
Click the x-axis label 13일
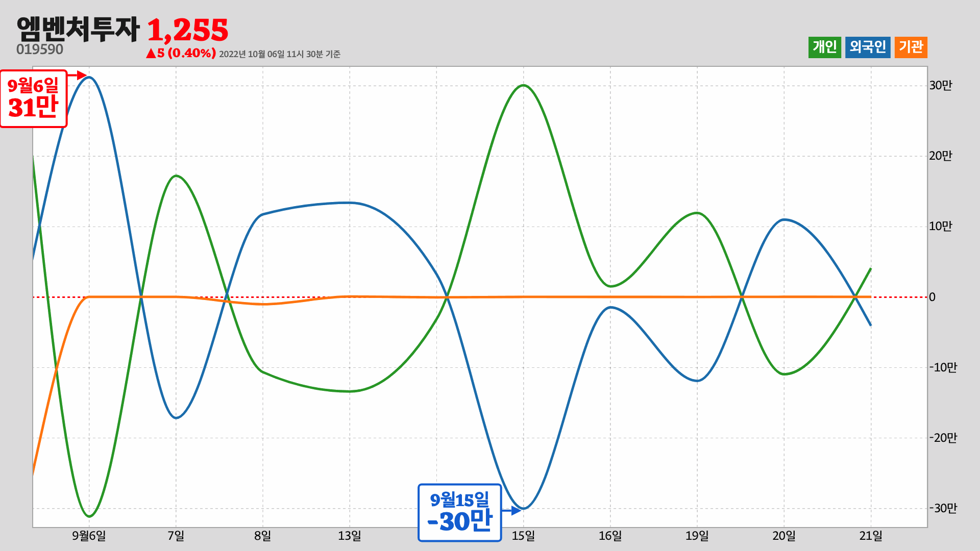click(x=350, y=536)
